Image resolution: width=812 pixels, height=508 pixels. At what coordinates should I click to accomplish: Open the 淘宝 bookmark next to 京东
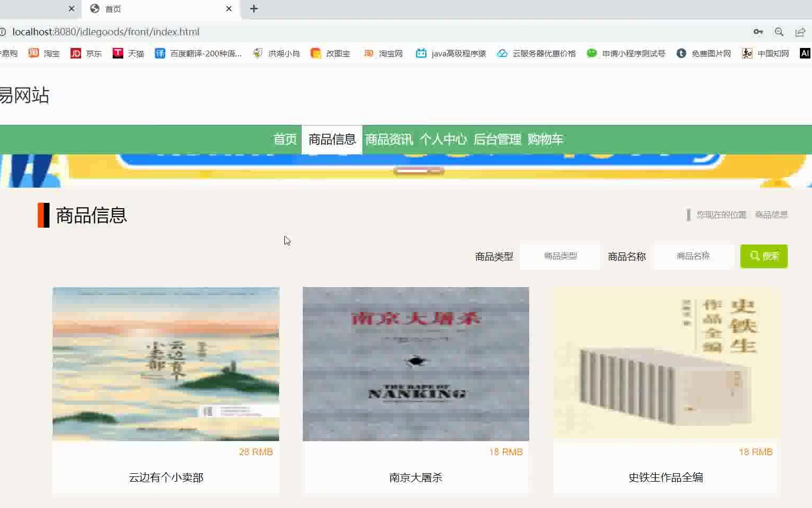[x=44, y=53]
